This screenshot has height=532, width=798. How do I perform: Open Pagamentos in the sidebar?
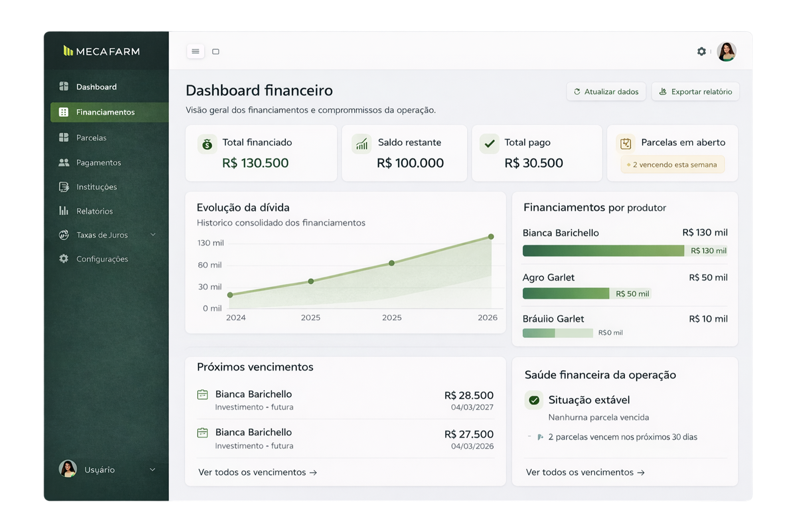(x=99, y=162)
